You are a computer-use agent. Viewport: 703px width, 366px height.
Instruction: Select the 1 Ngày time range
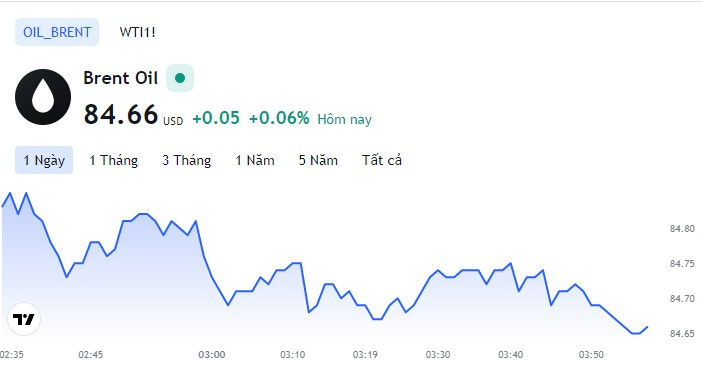pos(44,160)
